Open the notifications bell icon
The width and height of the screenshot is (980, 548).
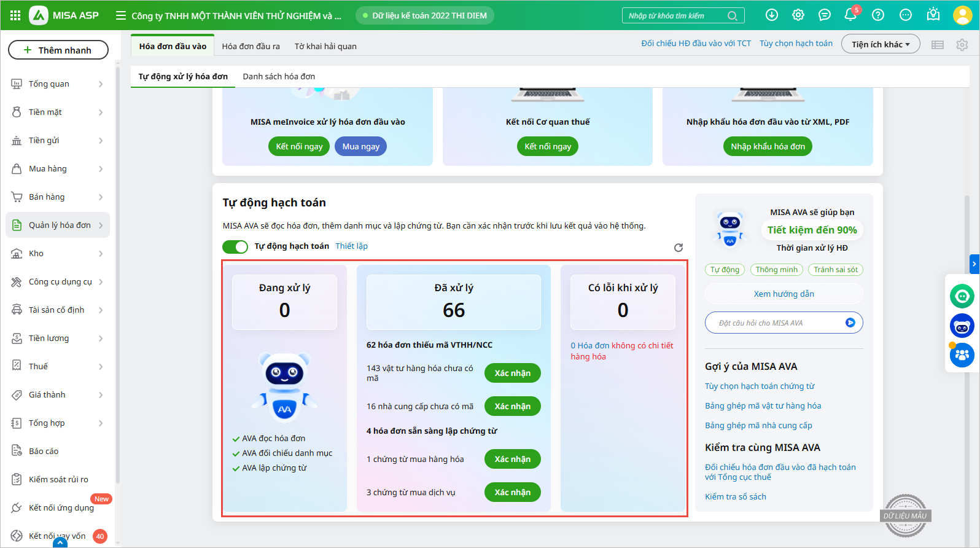(x=850, y=15)
